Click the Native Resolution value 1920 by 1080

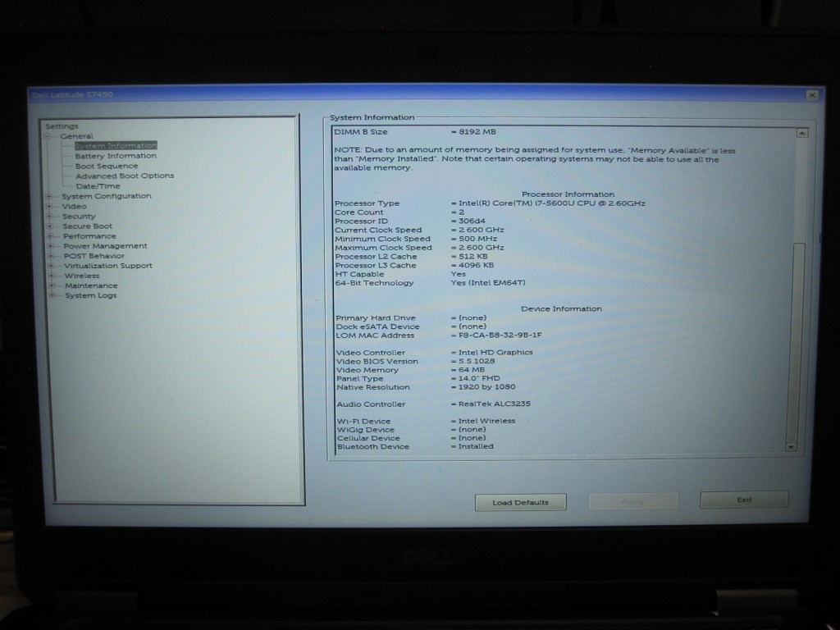pyautogui.click(x=487, y=387)
